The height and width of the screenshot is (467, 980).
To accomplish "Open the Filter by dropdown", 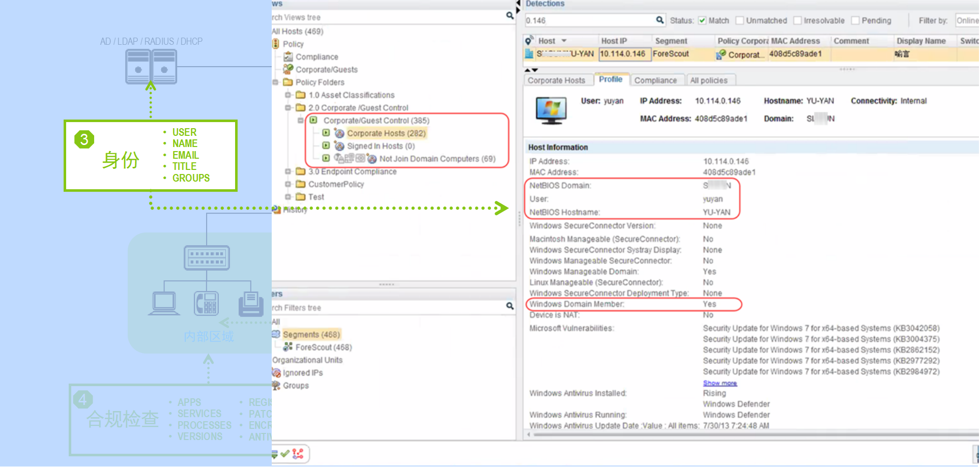I will [x=966, y=20].
